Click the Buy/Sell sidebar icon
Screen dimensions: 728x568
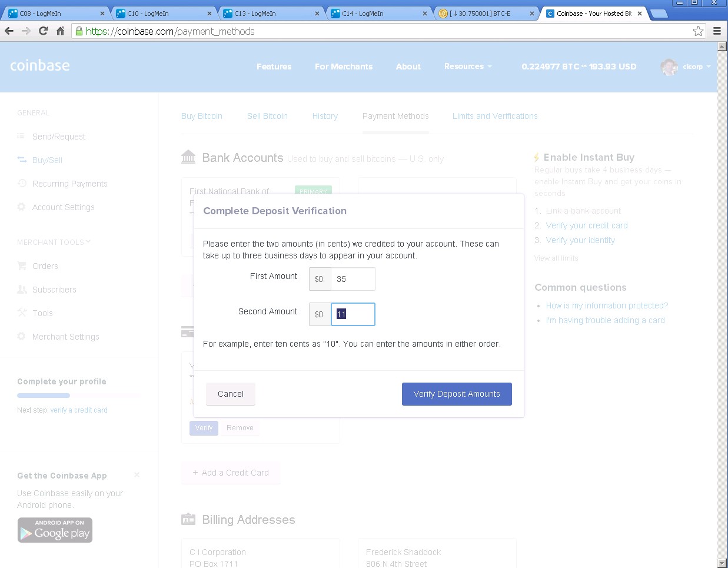(x=22, y=160)
